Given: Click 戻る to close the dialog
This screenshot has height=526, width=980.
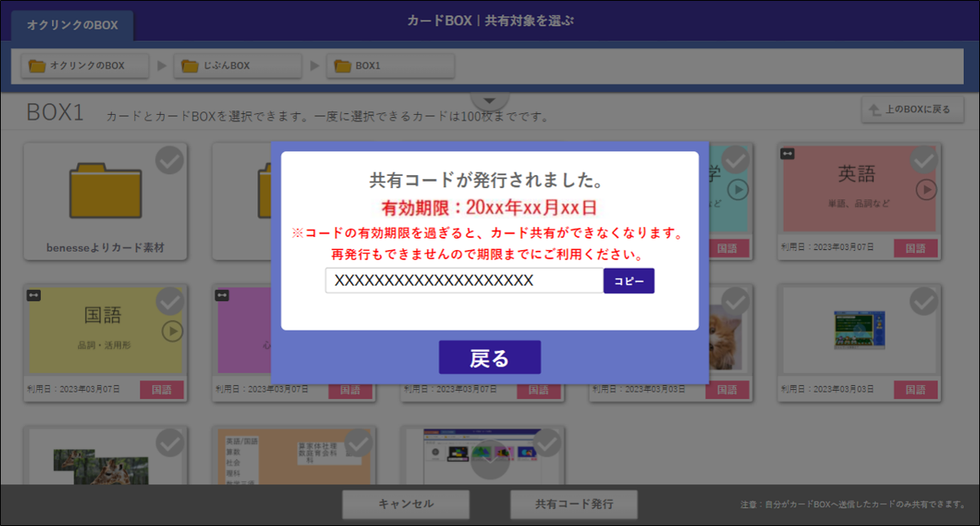Looking at the screenshot, I should point(490,357).
